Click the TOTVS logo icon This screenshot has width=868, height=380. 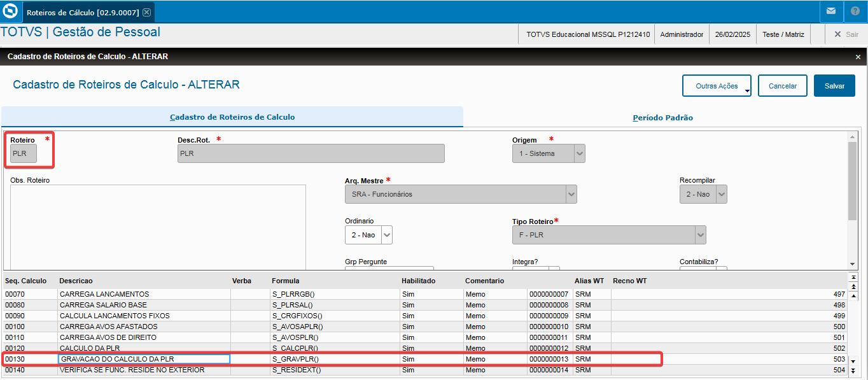[10, 11]
